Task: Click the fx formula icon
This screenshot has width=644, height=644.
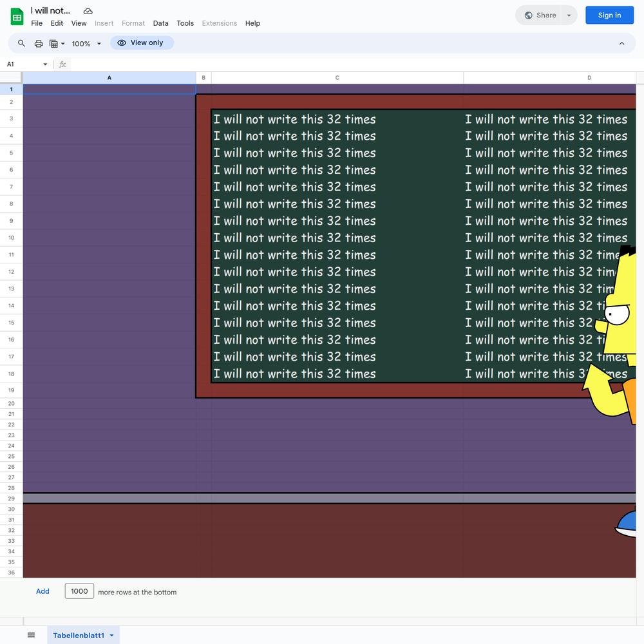Action: click(62, 64)
